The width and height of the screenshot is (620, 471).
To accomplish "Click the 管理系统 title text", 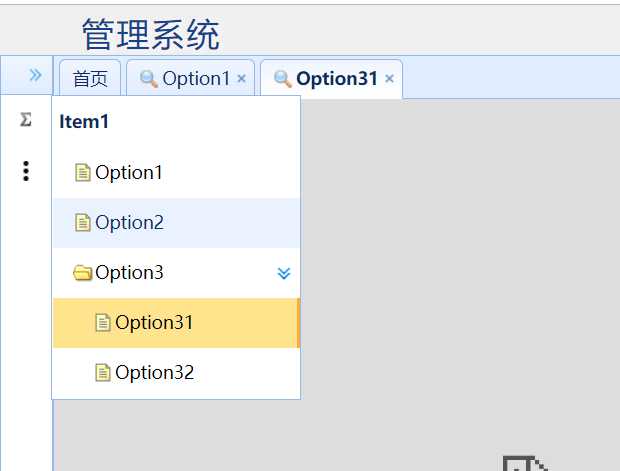I will coord(150,35).
